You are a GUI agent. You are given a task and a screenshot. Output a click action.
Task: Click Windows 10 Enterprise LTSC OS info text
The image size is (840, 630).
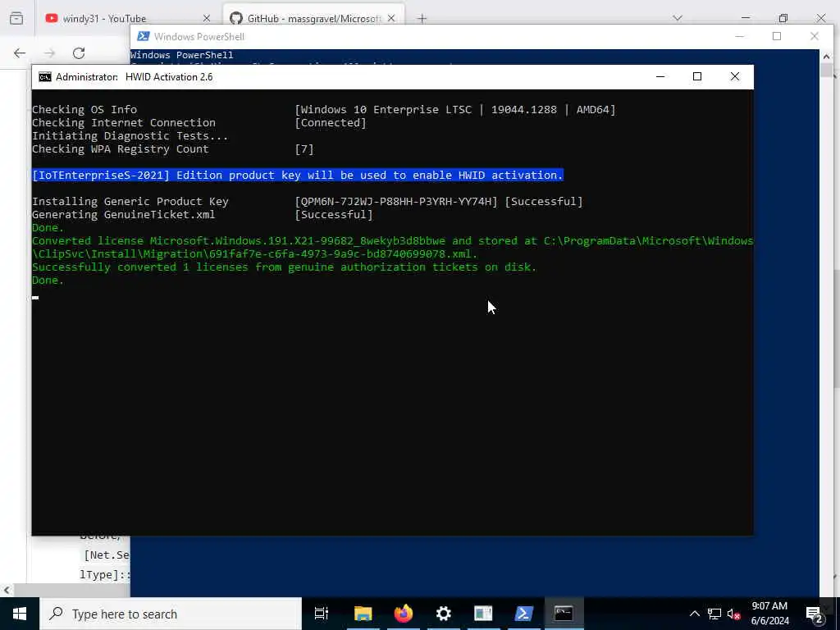[x=455, y=109]
